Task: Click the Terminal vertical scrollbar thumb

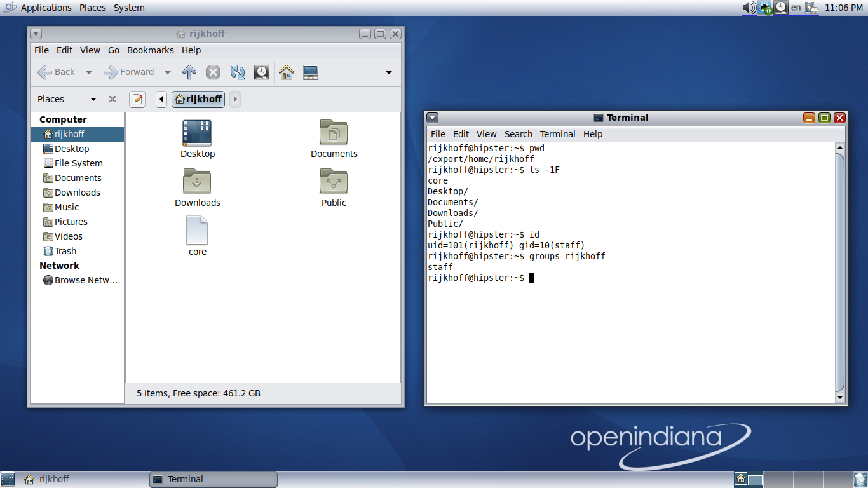Action: [x=840, y=273]
